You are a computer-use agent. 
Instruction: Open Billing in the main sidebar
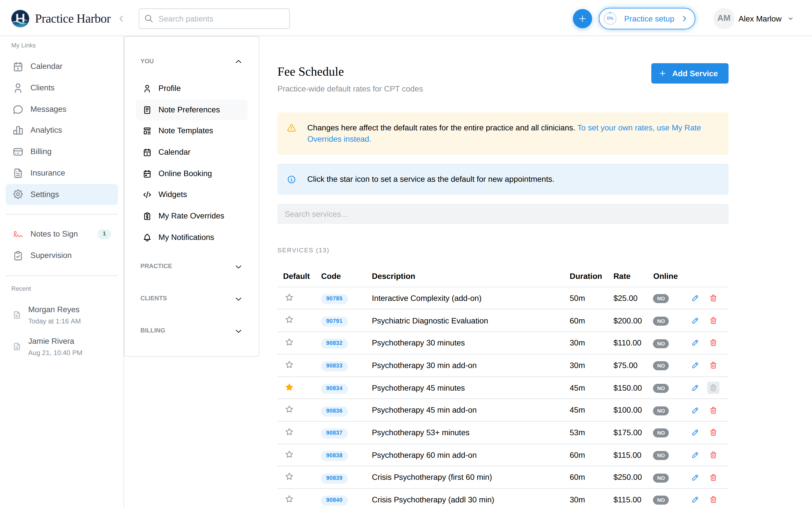[x=62, y=152]
